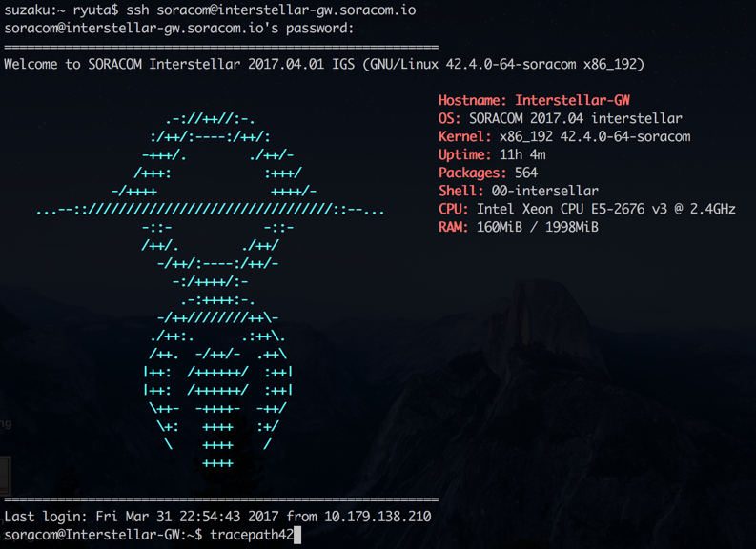Click the 'Uptime: 11h 4m' text
This screenshot has height=549, width=756.
point(492,154)
